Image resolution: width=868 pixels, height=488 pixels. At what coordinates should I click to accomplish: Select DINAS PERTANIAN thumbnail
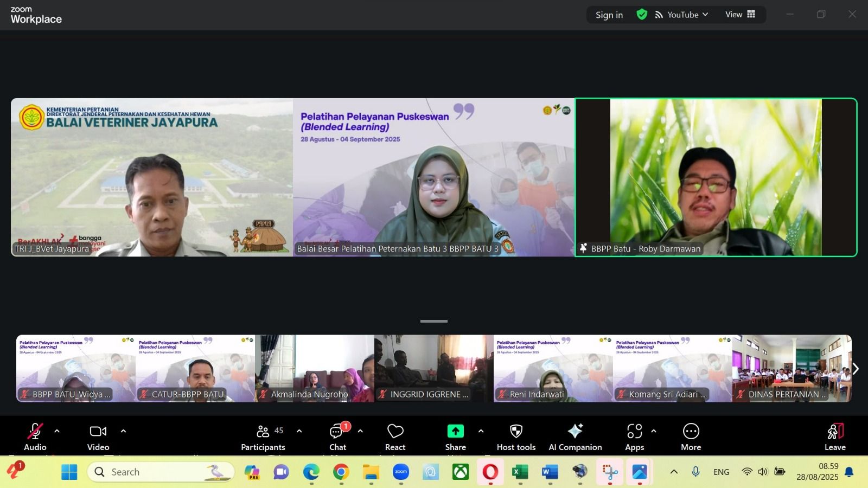792,368
